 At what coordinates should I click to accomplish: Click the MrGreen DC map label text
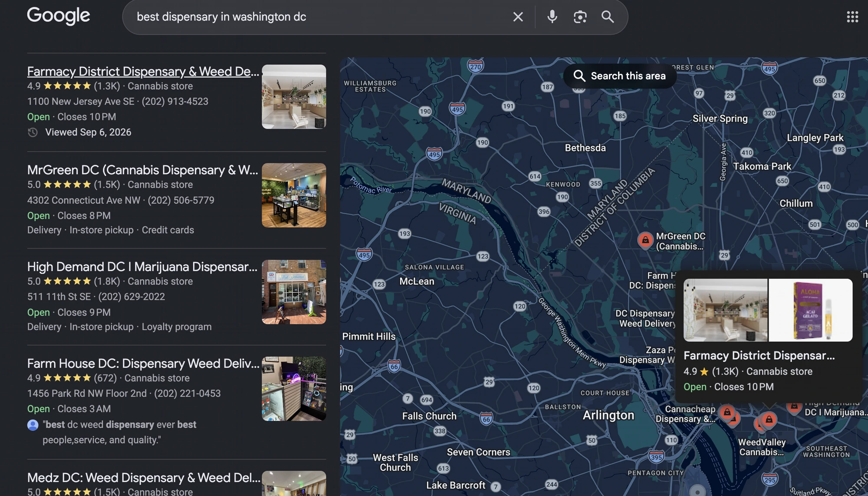pyautogui.click(x=681, y=241)
